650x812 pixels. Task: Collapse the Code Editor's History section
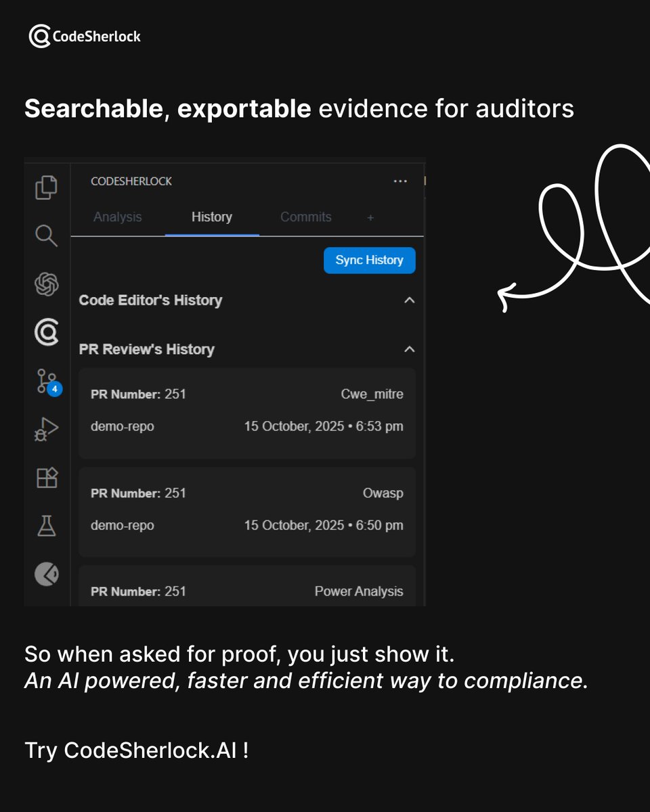coord(409,300)
